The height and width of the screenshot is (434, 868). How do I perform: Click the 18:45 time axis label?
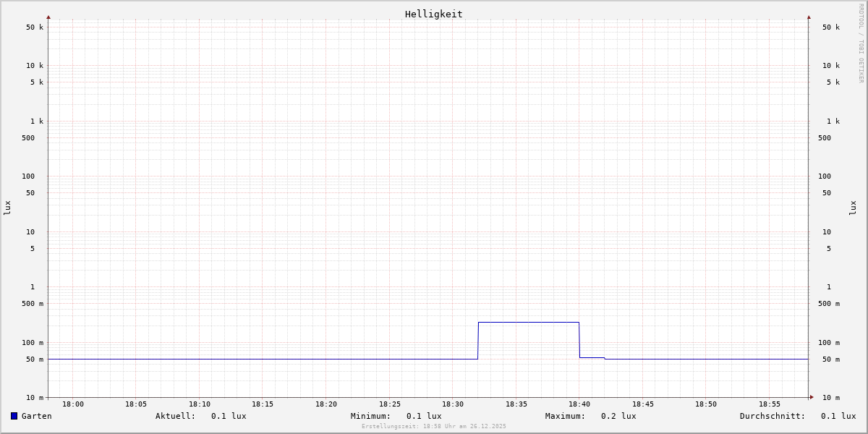pos(643,404)
